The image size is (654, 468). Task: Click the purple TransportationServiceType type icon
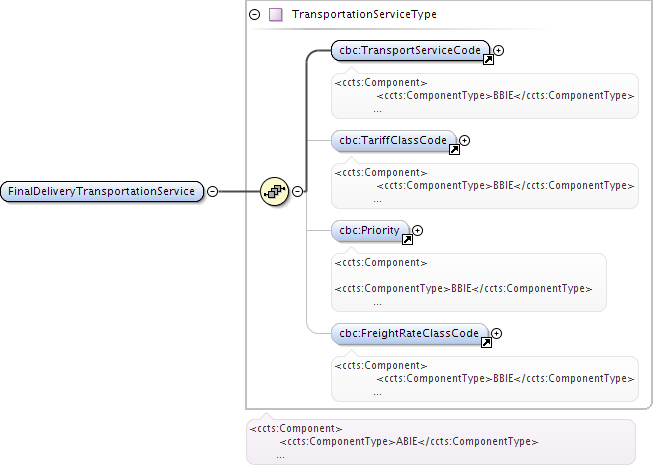tap(276, 15)
